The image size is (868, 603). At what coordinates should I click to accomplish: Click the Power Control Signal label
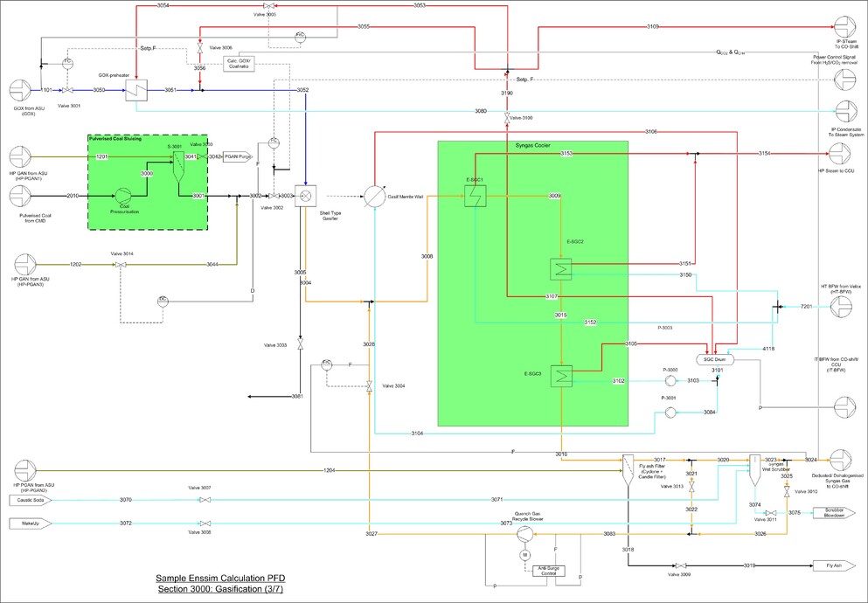(834, 60)
